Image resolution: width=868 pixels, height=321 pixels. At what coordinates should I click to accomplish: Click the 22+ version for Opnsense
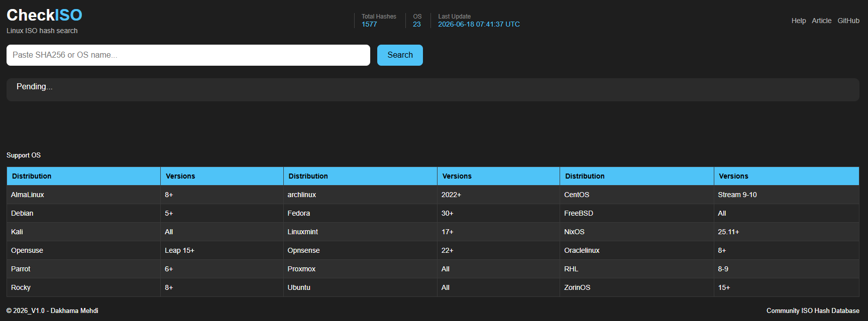pos(498,250)
